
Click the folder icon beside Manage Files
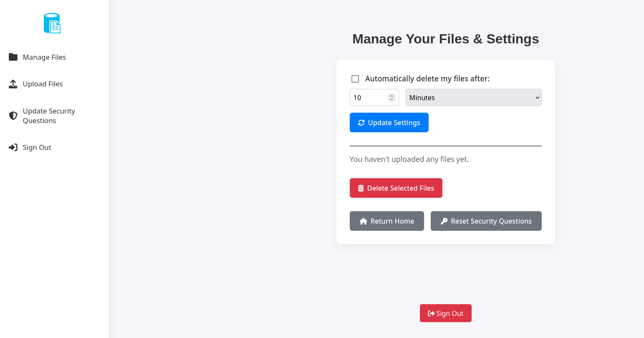pyautogui.click(x=13, y=57)
